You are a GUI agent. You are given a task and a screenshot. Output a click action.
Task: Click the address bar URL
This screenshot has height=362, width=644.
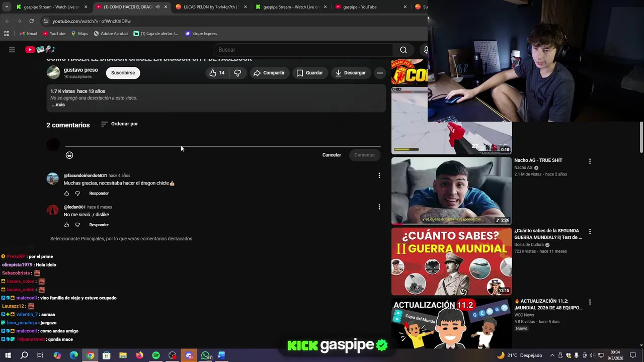pos(92,21)
